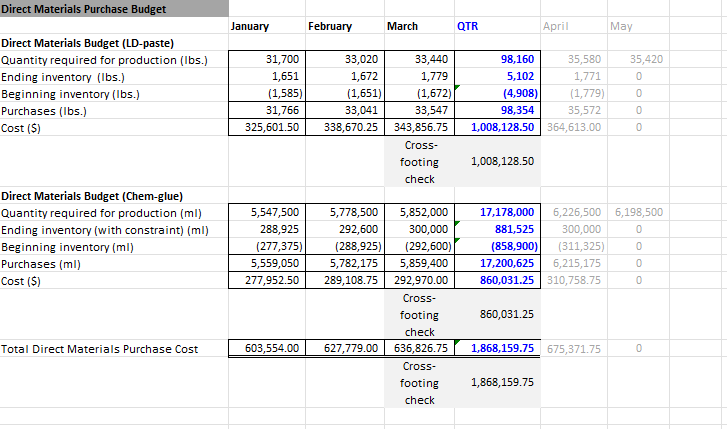Click the February column header

point(345,26)
